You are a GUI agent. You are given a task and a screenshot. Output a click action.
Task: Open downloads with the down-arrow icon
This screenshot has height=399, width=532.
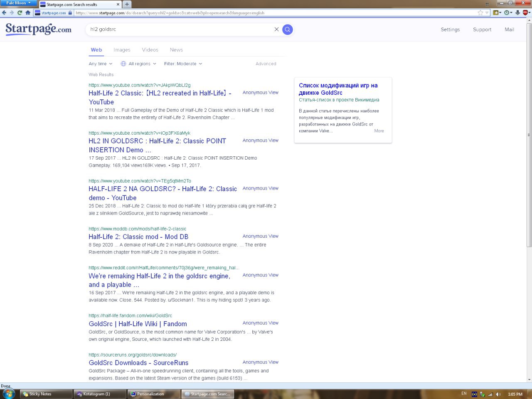pyautogui.click(x=517, y=12)
